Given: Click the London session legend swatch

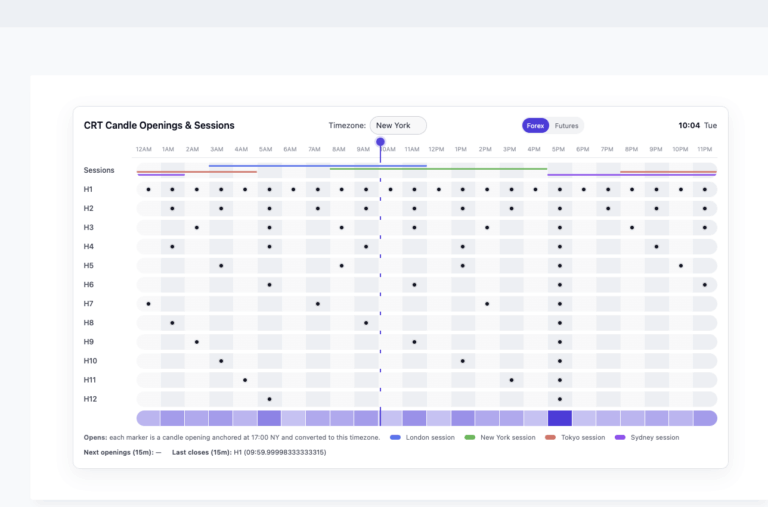Looking at the screenshot, I should click(x=395, y=437).
